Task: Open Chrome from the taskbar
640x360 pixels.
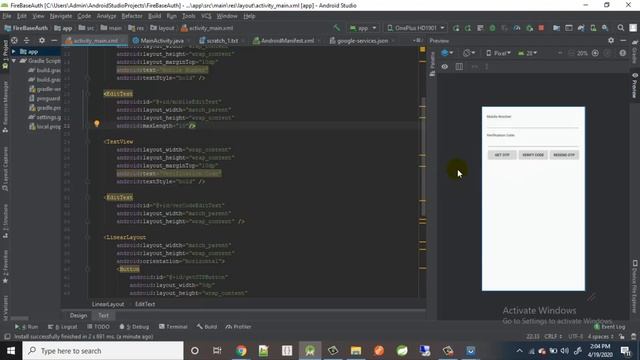Action: click(x=241, y=351)
